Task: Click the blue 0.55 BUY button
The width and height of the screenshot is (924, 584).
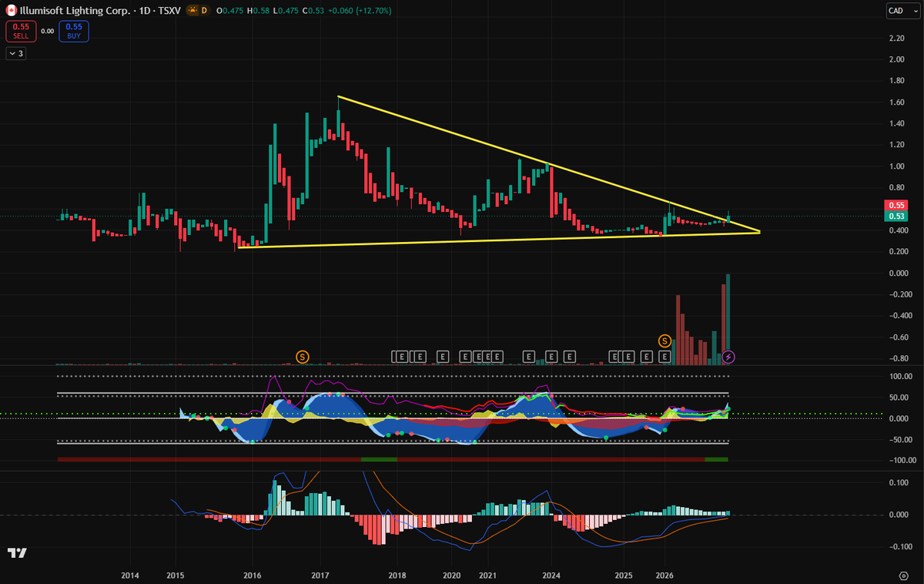Action: (x=74, y=31)
